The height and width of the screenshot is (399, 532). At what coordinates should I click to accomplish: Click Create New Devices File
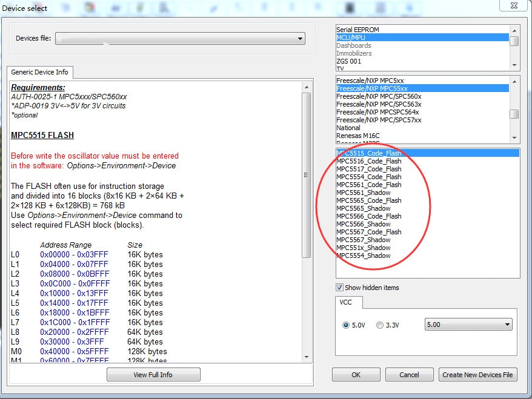coord(477,375)
